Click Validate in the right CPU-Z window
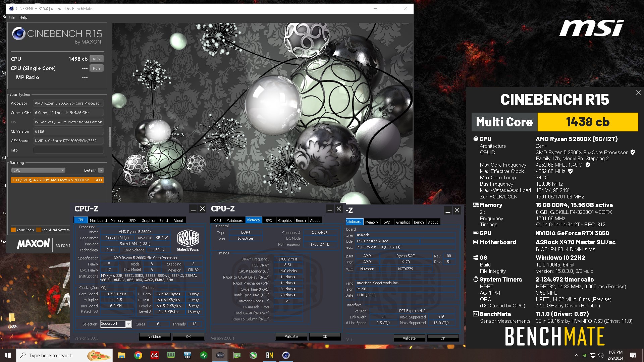The image size is (644, 362). point(409,338)
